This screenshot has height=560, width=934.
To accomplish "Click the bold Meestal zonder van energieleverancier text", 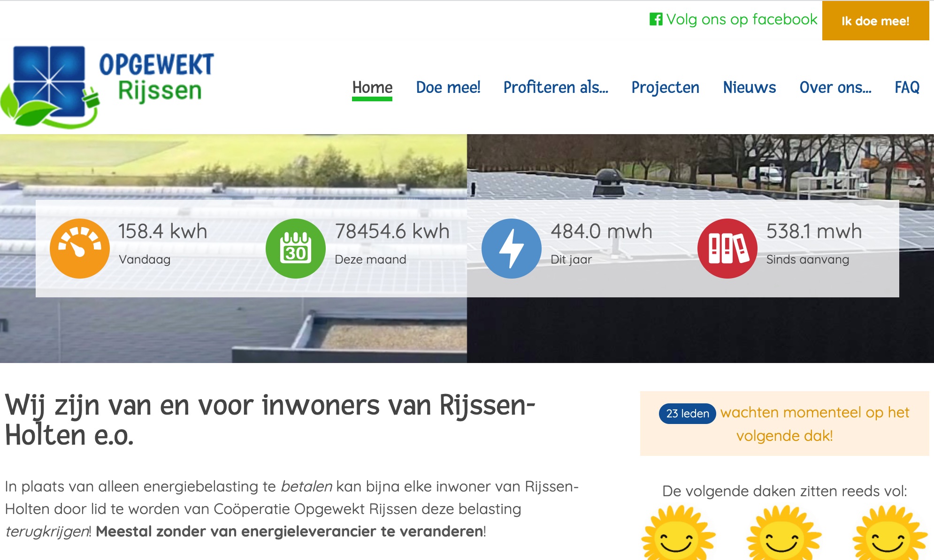I will [x=290, y=531].
